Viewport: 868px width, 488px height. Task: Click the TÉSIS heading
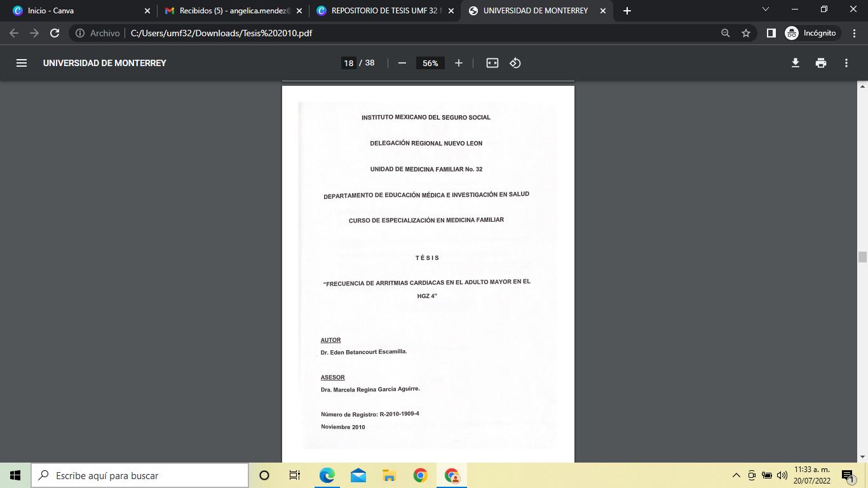pos(428,258)
